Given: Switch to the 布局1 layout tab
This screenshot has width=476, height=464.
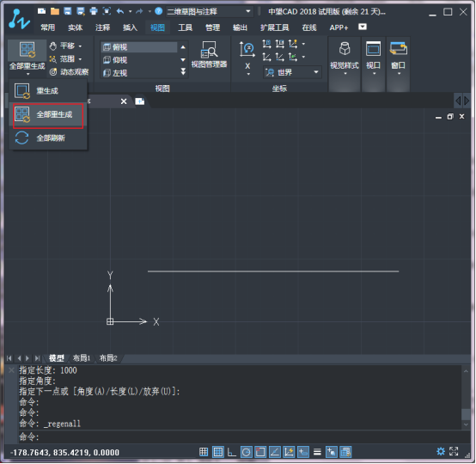Looking at the screenshot, I should pyautogui.click(x=82, y=358).
